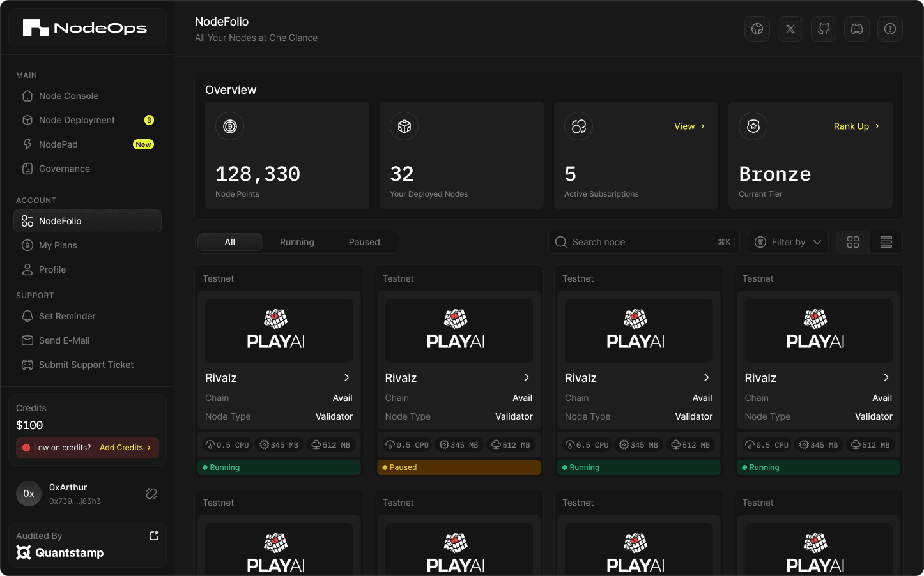Click the NodeOps logo in the sidebar
The image size is (924, 576).
(85, 28)
